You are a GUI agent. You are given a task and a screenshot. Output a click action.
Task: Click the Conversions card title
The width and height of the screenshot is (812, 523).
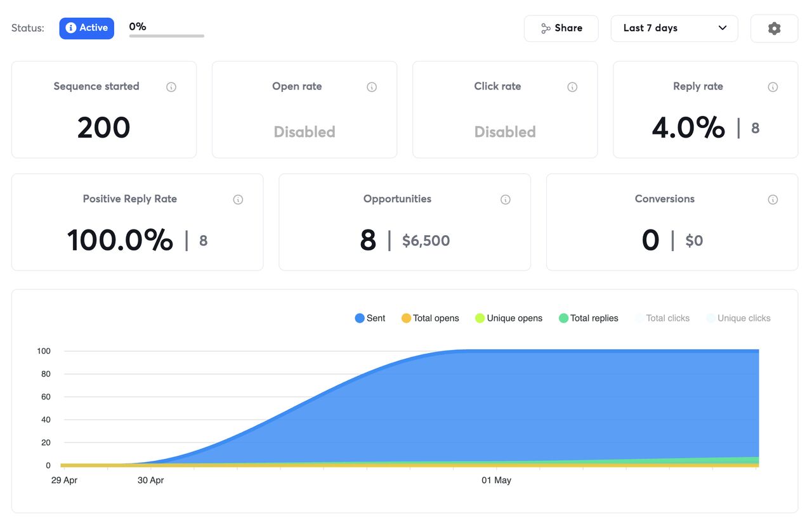pyautogui.click(x=665, y=199)
